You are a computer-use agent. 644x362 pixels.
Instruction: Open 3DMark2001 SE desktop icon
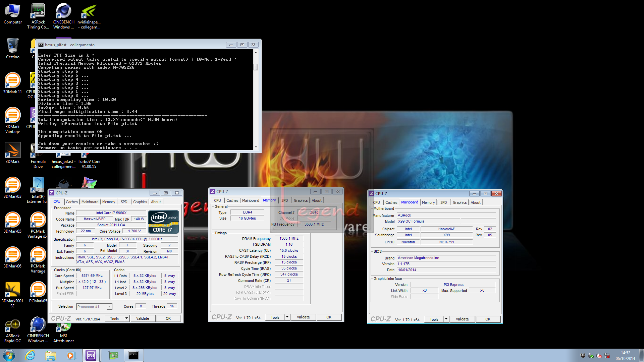13,294
